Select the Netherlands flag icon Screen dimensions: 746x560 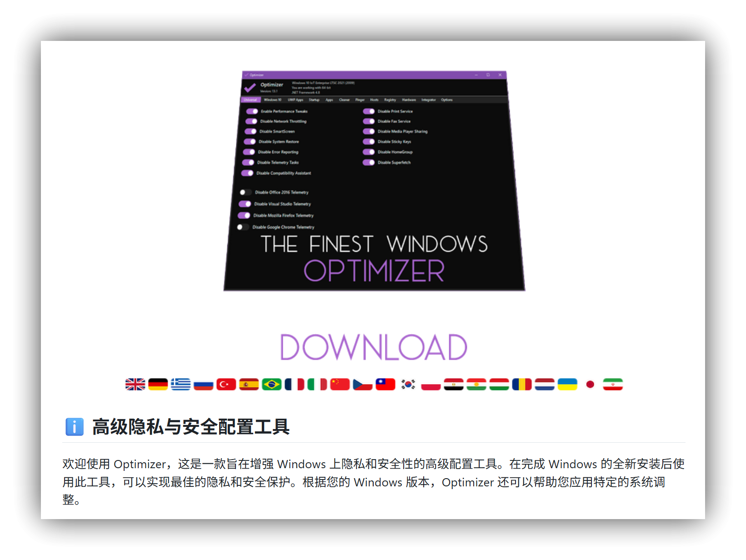click(x=544, y=385)
